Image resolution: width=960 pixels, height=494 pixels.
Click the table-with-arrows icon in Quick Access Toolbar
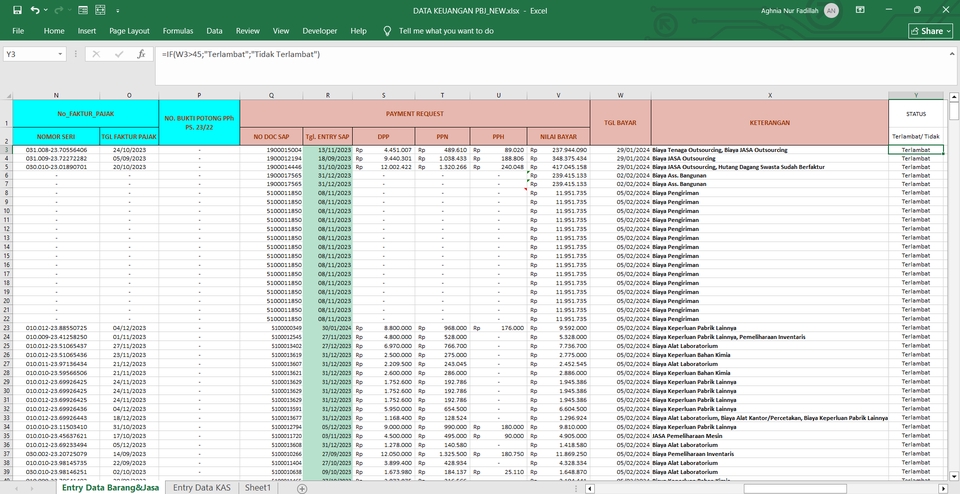coord(100,10)
